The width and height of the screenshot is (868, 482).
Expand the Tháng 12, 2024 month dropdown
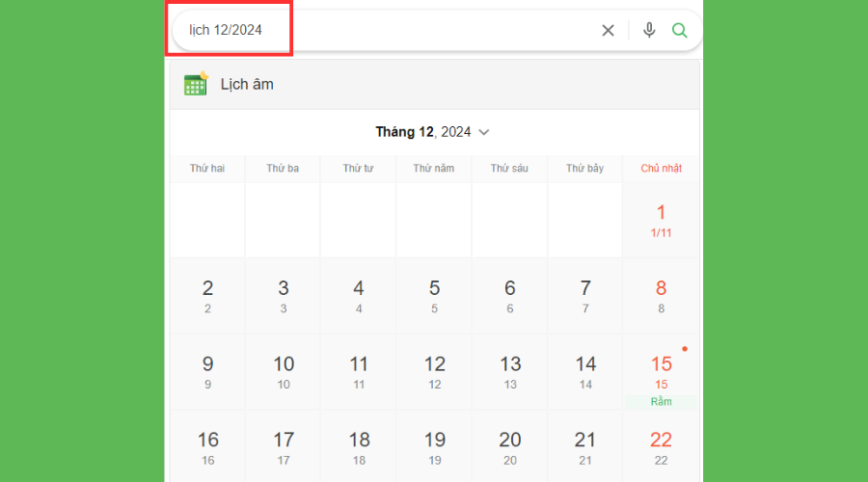(484, 132)
